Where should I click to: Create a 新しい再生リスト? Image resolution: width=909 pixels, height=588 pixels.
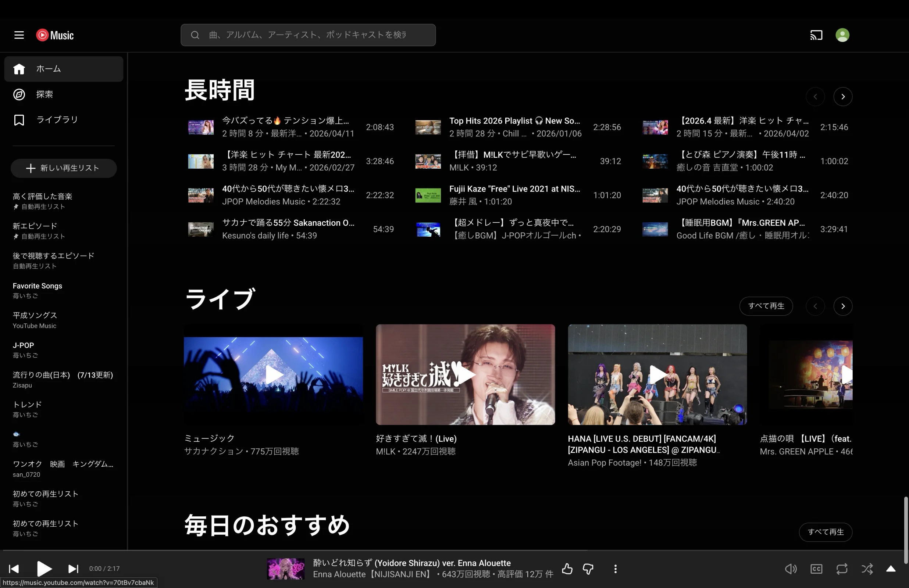(64, 168)
